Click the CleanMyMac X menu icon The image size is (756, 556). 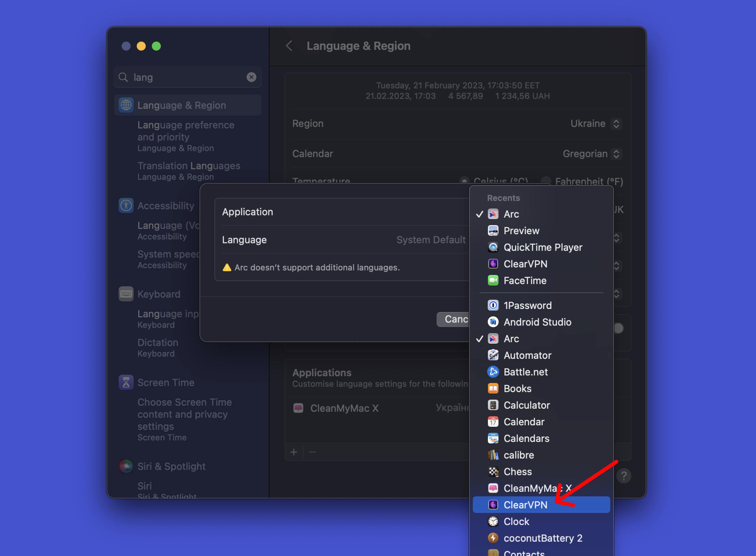493,488
